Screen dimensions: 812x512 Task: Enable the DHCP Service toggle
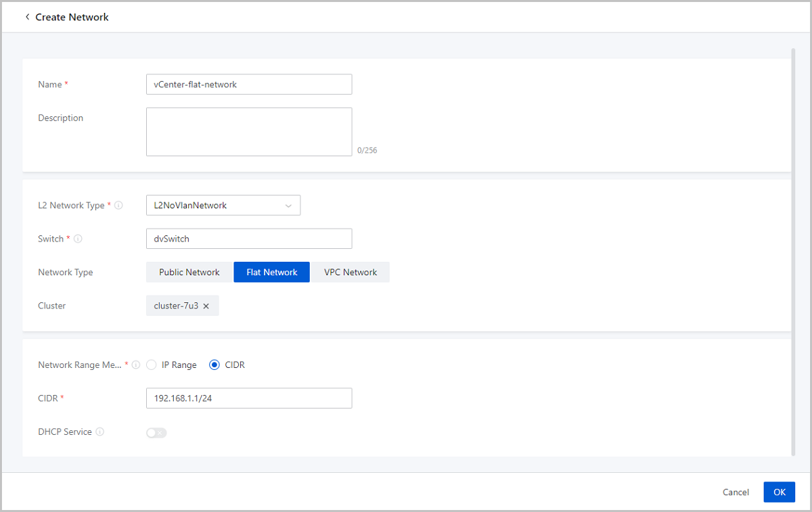click(156, 433)
